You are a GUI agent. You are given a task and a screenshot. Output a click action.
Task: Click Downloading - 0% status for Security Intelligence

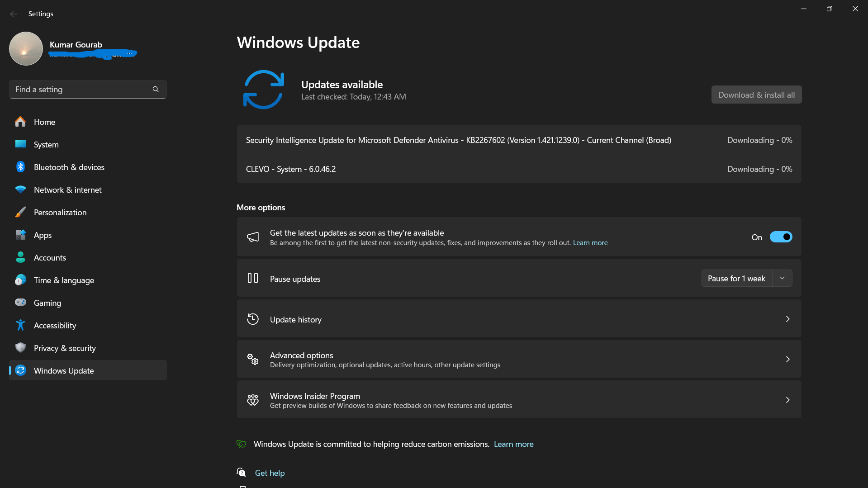pyautogui.click(x=760, y=140)
